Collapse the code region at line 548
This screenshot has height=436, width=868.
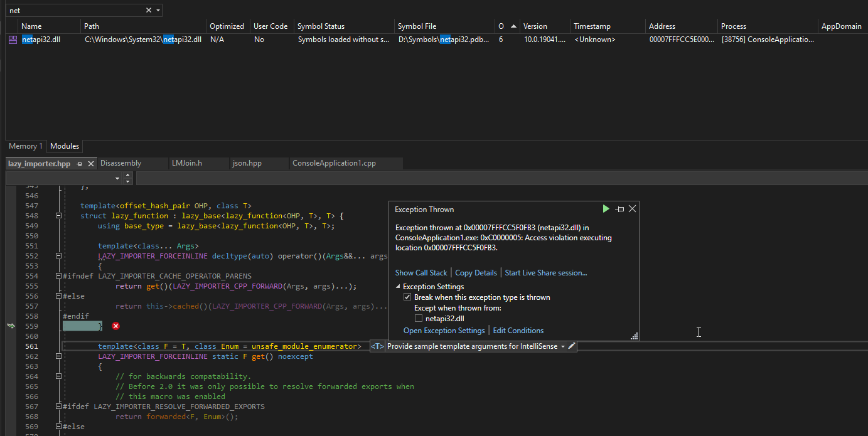[58, 215]
